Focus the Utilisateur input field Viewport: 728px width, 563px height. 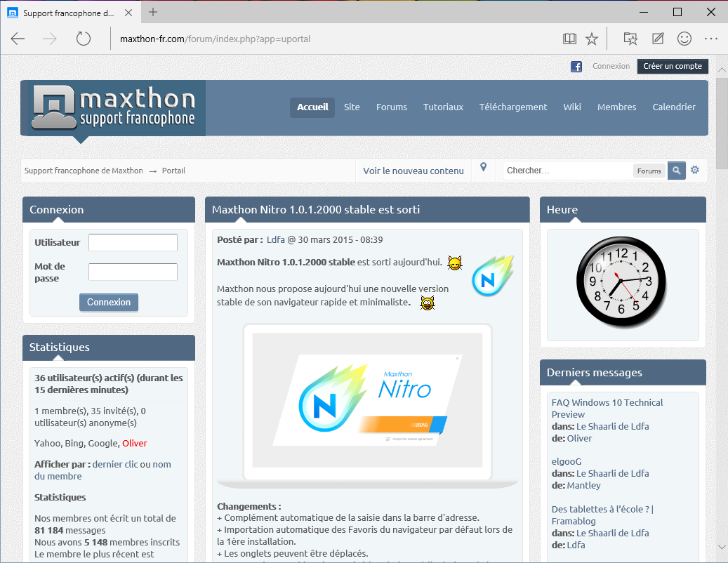133,242
